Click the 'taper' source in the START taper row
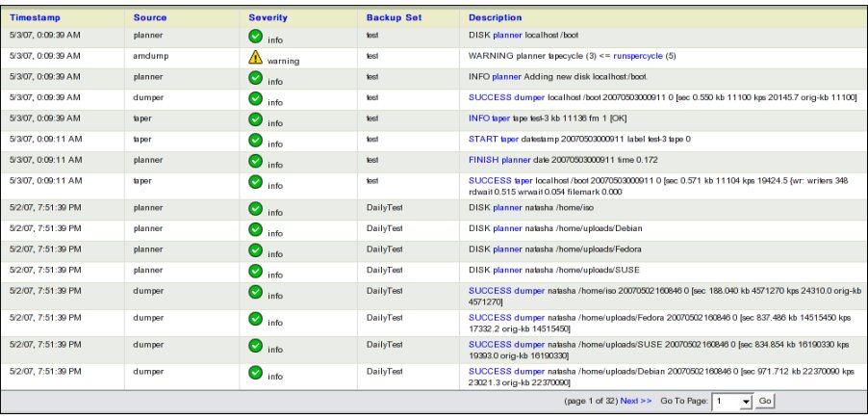 (142, 139)
